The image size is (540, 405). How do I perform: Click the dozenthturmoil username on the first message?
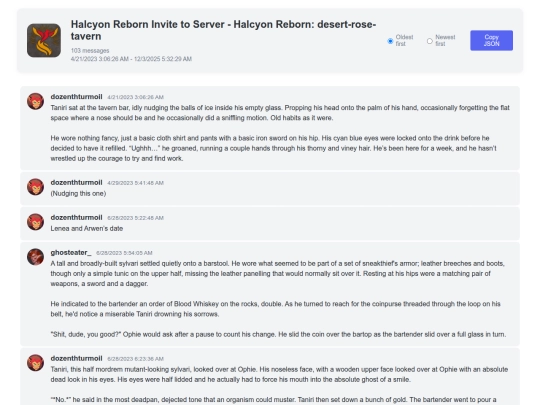(x=76, y=97)
